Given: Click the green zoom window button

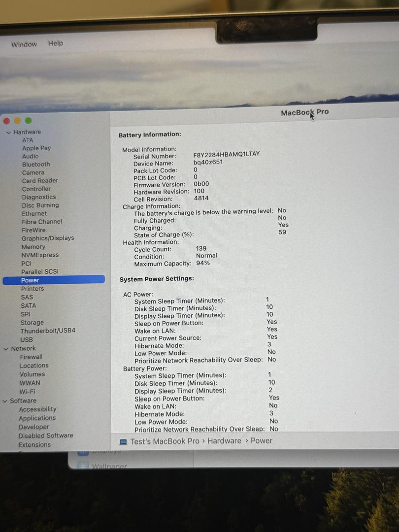Looking at the screenshot, I should click(x=29, y=121).
